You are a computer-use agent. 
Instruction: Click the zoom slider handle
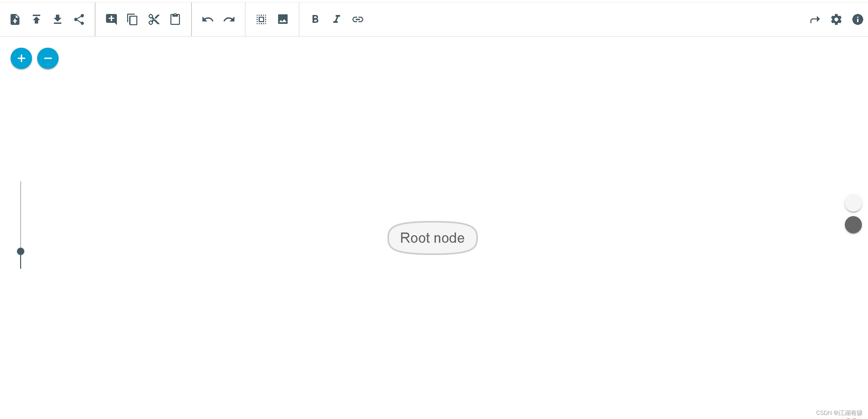21,251
